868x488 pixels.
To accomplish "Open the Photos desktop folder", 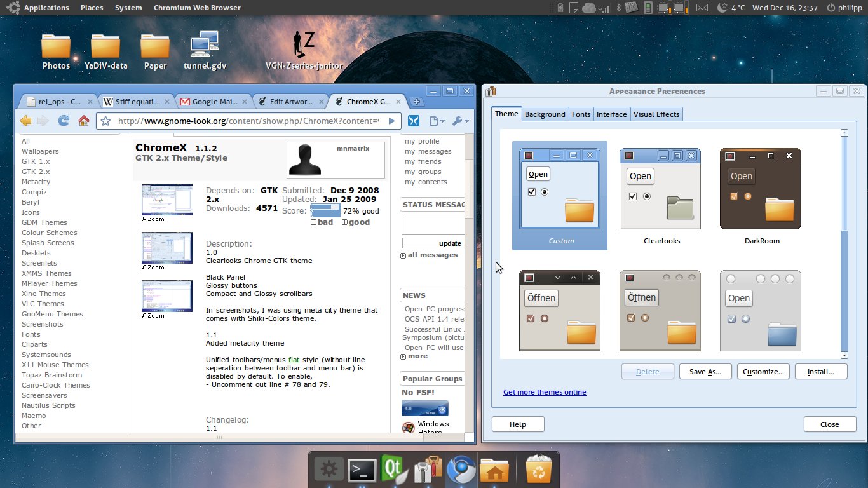I will [x=56, y=51].
